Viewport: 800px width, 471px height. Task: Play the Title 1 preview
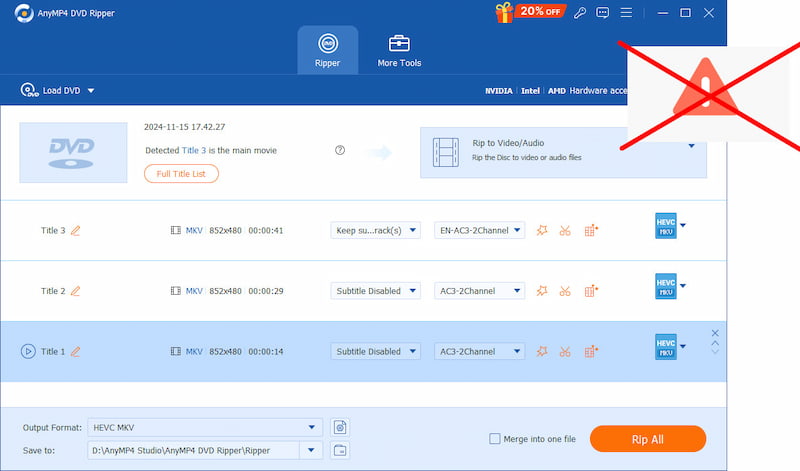pyautogui.click(x=28, y=351)
